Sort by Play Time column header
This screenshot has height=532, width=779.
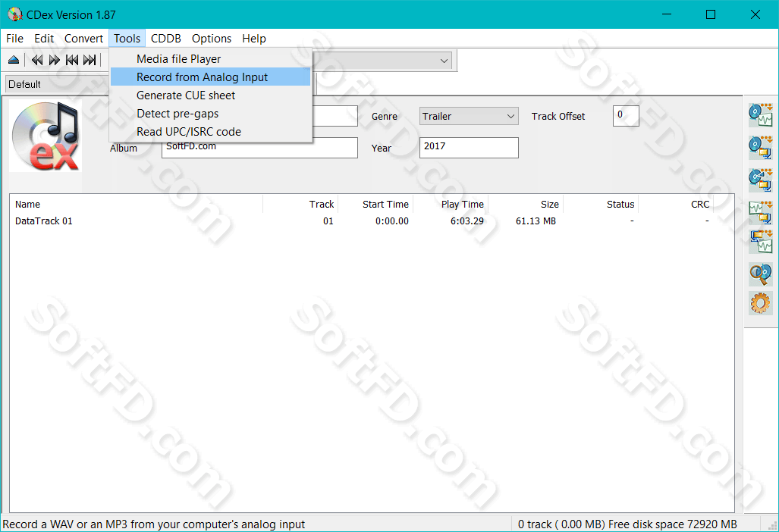[450, 205]
